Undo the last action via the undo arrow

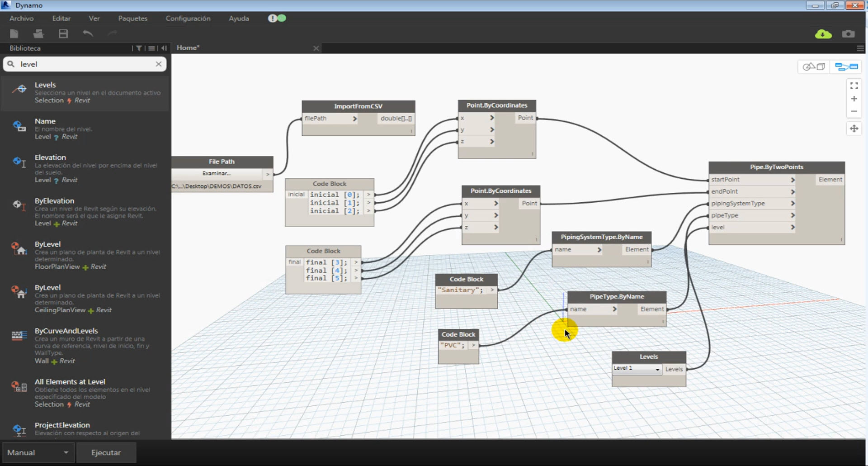click(x=88, y=33)
